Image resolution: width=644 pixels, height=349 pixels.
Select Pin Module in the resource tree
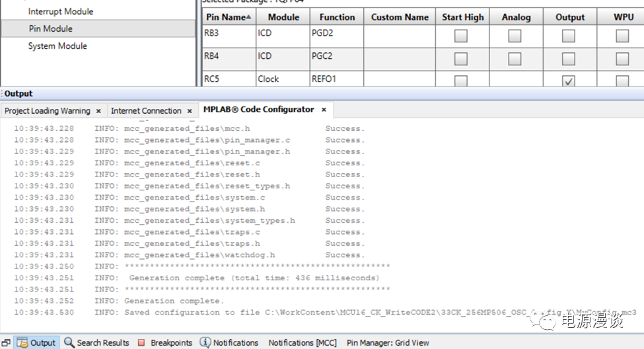click(x=50, y=28)
